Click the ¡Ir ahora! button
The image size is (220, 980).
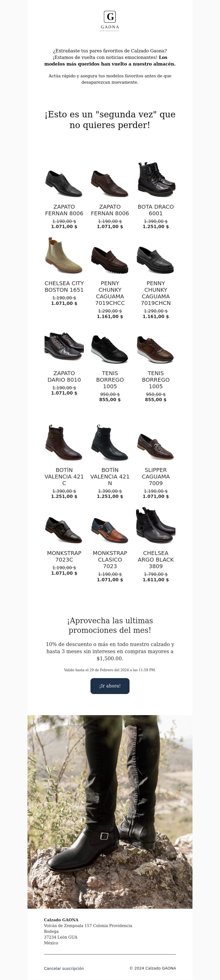point(110,686)
